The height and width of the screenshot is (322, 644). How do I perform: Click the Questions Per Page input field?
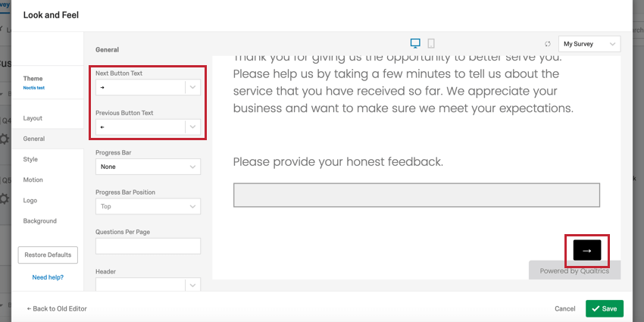148,246
